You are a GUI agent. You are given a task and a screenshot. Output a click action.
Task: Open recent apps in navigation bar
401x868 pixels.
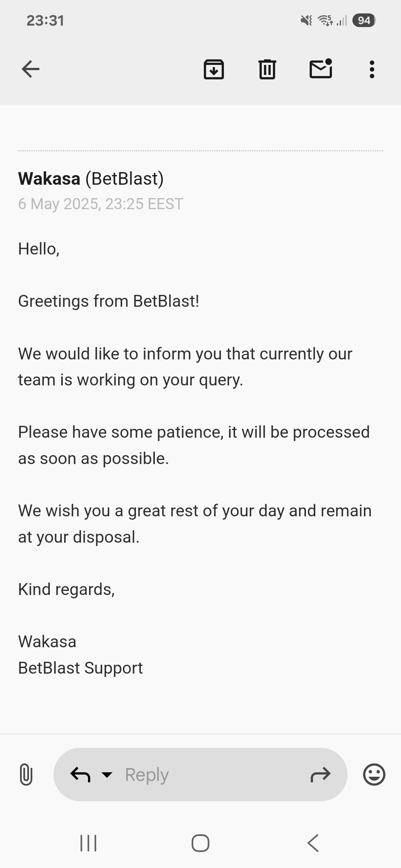pyautogui.click(x=88, y=843)
